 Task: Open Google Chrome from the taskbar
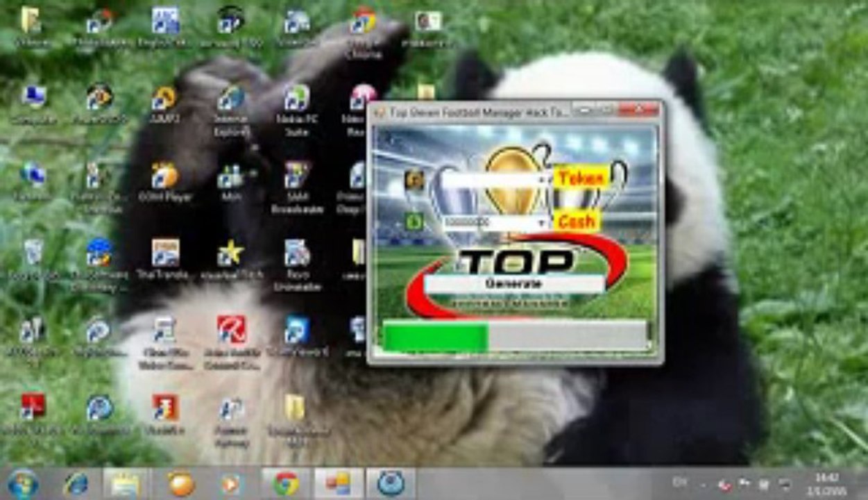(286, 483)
